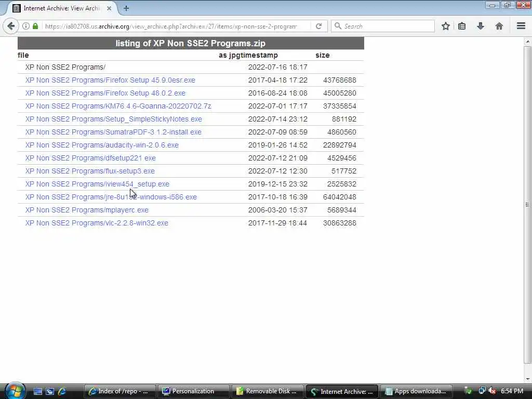Click the scrollbar up arrow
The height and width of the screenshot is (399, 532).
pyautogui.click(x=527, y=42)
